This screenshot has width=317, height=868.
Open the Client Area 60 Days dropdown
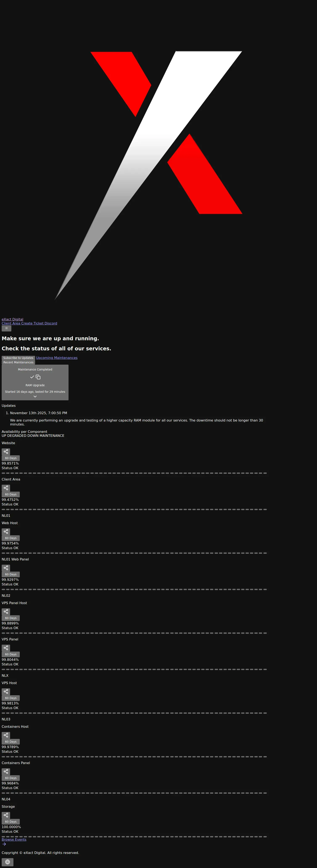tap(11, 495)
